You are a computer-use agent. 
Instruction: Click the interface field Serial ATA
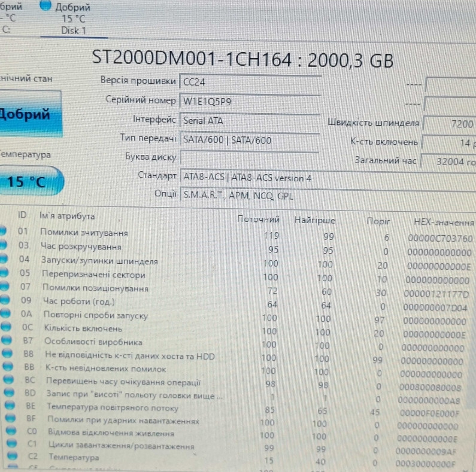[250, 121]
